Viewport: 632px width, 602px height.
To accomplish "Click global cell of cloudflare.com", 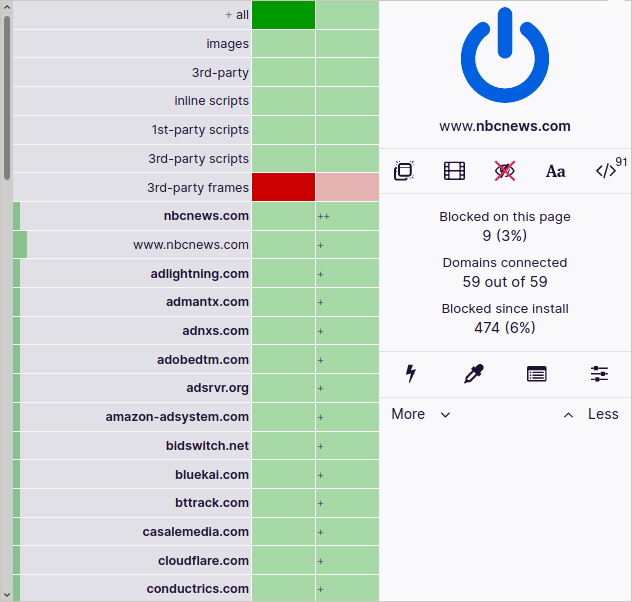I will 283,561.
